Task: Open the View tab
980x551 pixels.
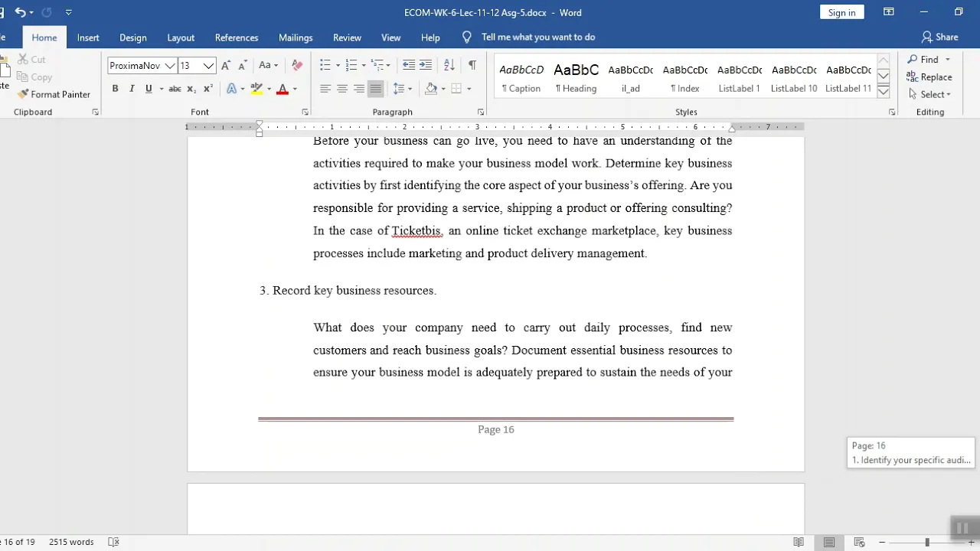Action: 391,37
